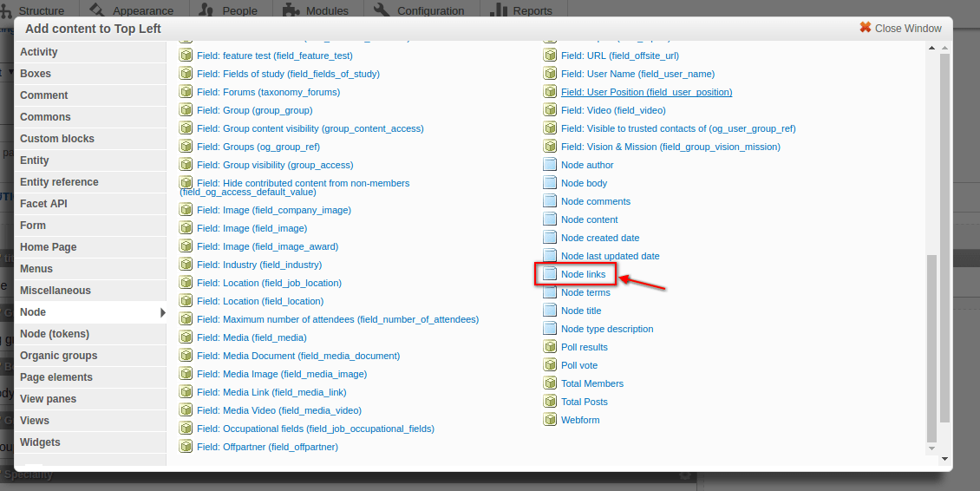980x491 pixels.
Task: Click the page icon beside Node author
Action: [x=550, y=165]
